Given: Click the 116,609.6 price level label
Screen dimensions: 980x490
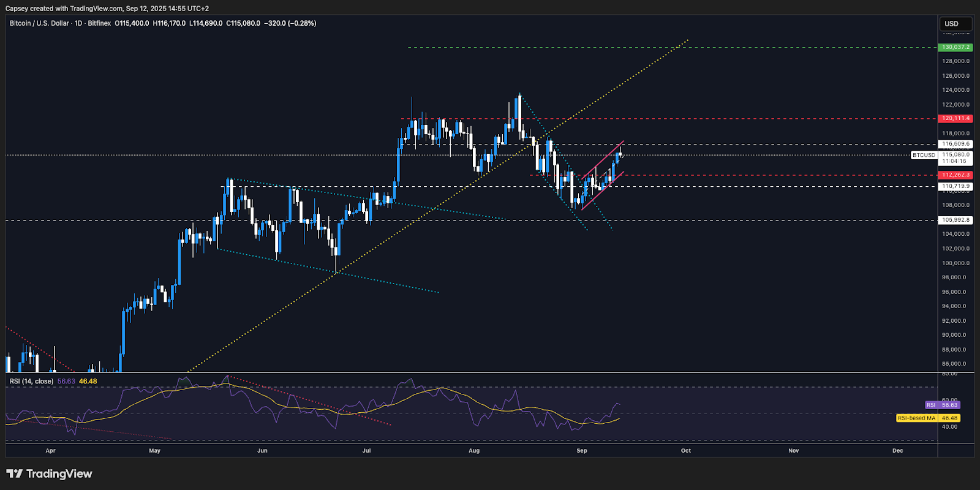Looking at the screenshot, I should coord(956,144).
